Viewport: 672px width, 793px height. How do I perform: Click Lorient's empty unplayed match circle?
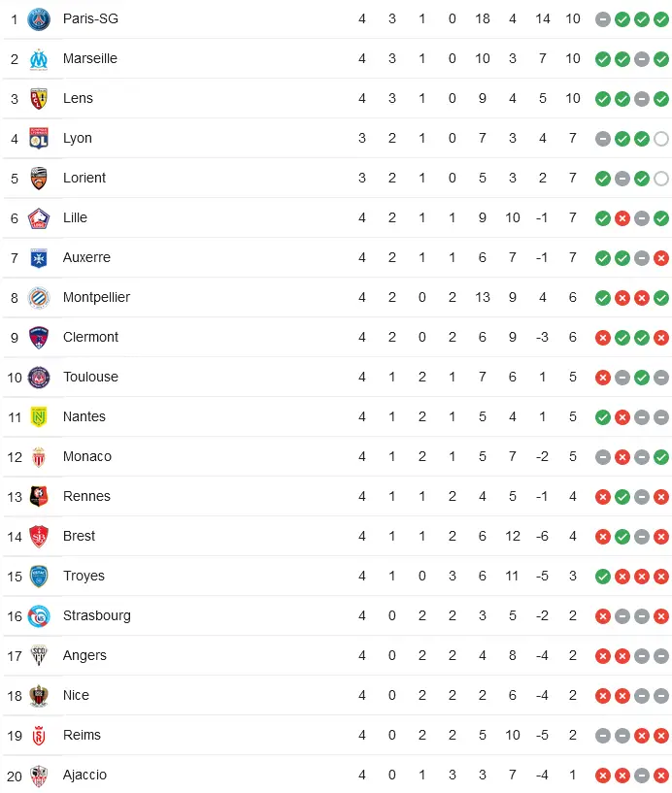pyautogui.click(x=661, y=179)
